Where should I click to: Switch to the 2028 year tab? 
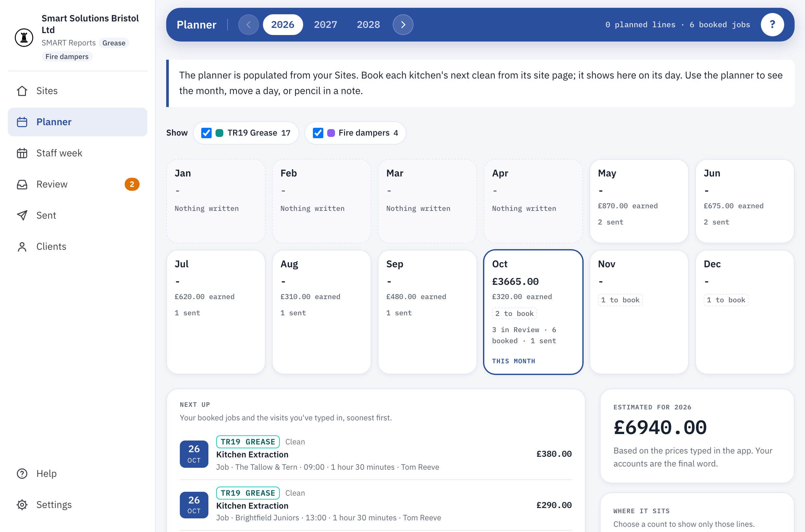click(x=368, y=25)
